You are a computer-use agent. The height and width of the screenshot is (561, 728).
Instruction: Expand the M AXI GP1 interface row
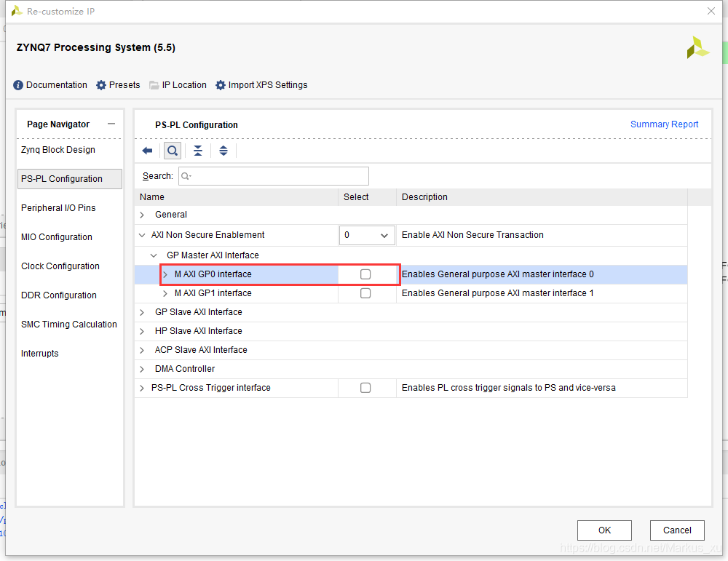tap(165, 293)
